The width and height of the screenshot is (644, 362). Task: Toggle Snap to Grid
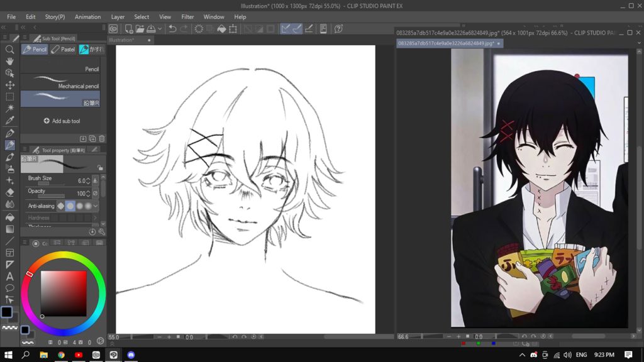(x=309, y=29)
